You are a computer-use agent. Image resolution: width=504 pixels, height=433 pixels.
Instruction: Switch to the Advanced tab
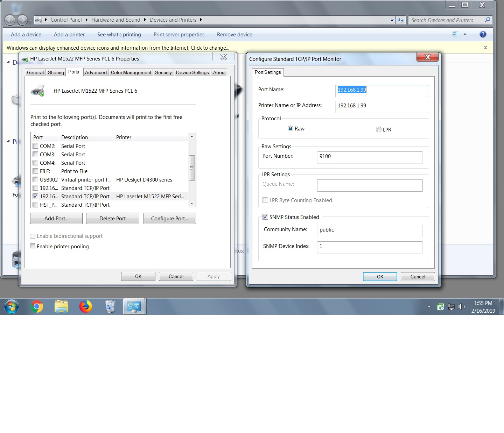(x=96, y=72)
